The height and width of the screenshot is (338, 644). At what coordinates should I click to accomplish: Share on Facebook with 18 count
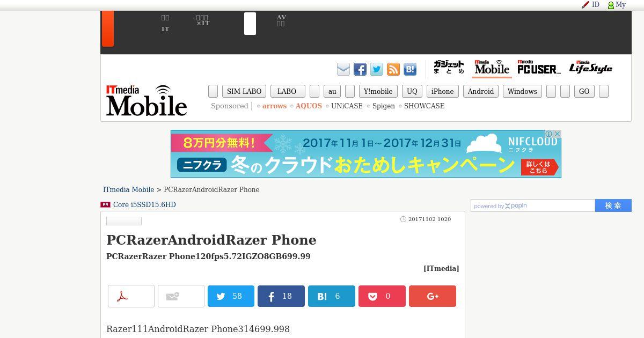tap(281, 296)
